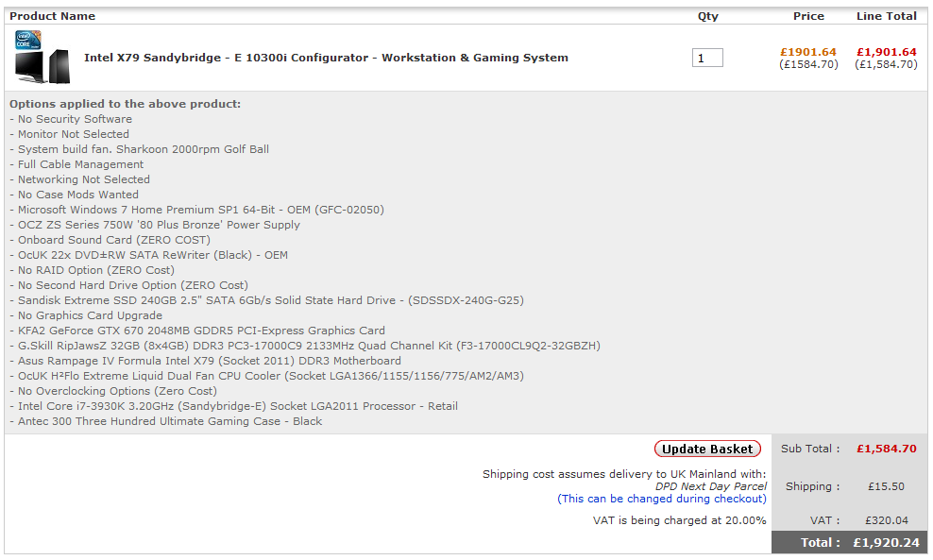This screenshot has width=933, height=560.
Task: Click the 'Full Cable Management' option line
Action: (76, 164)
